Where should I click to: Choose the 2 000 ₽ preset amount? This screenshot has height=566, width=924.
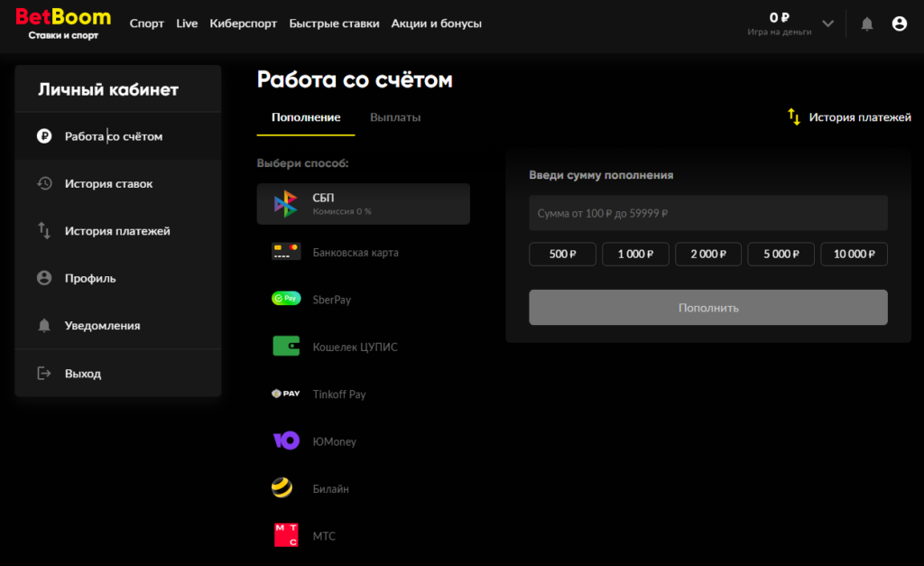[708, 254]
